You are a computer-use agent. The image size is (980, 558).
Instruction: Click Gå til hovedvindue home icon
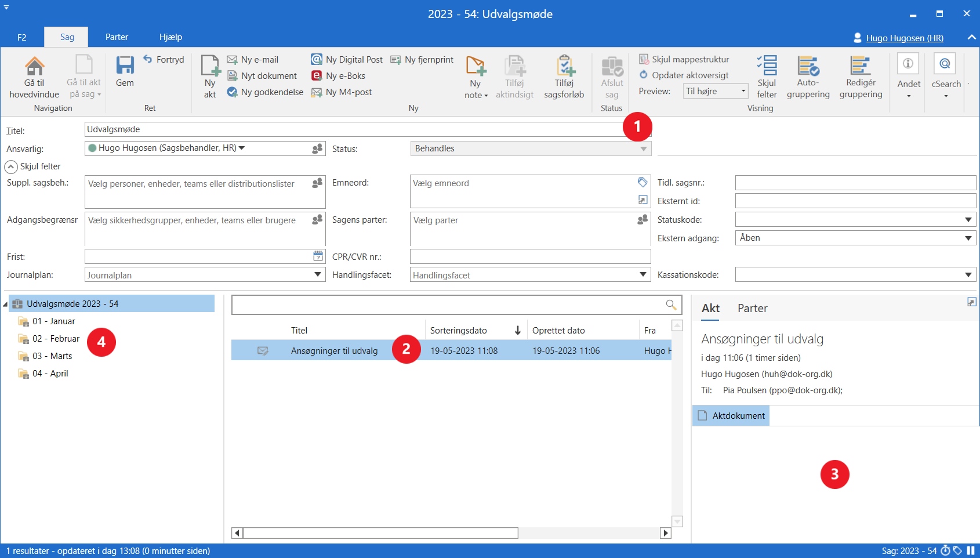[34, 66]
